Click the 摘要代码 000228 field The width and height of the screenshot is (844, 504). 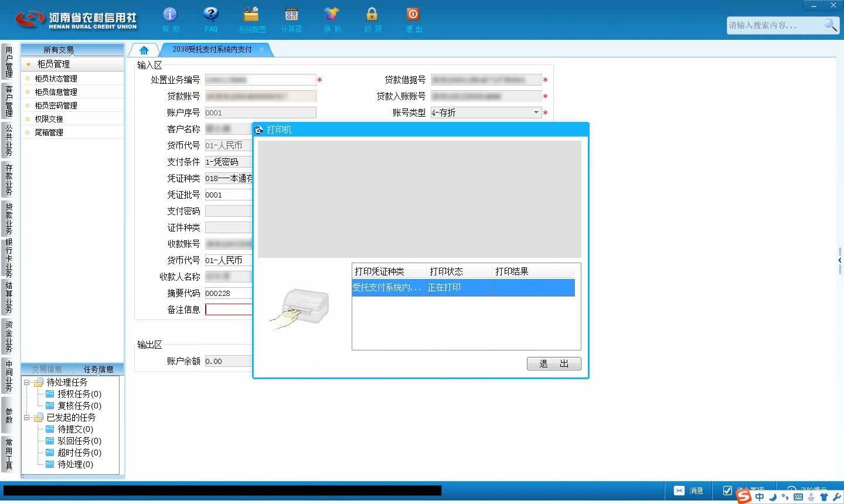pos(229,293)
